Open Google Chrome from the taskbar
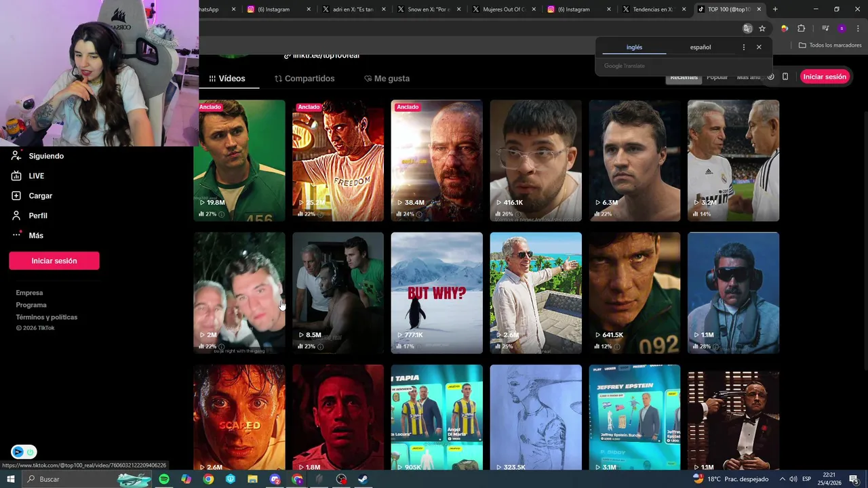Screen dimensions: 868x488 (208, 479)
